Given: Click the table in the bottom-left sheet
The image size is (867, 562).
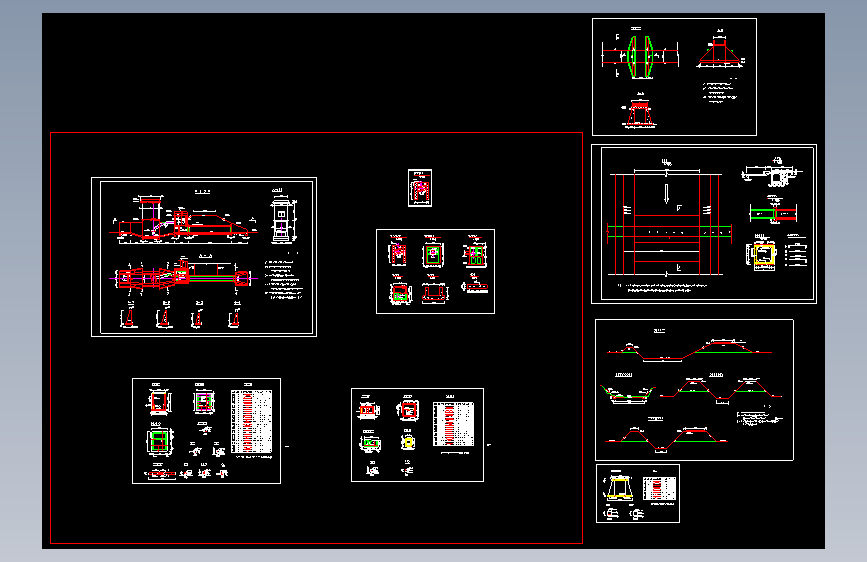Looking at the screenshot, I should 252,422.
